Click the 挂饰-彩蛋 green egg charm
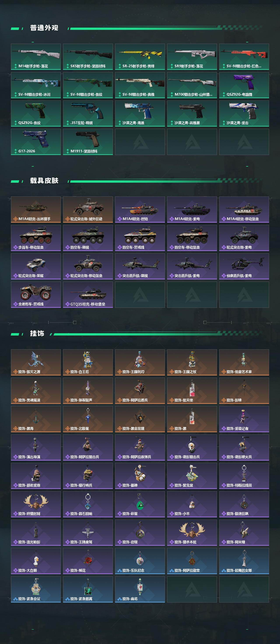The width and height of the screenshot is (280, 644). [140, 504]
